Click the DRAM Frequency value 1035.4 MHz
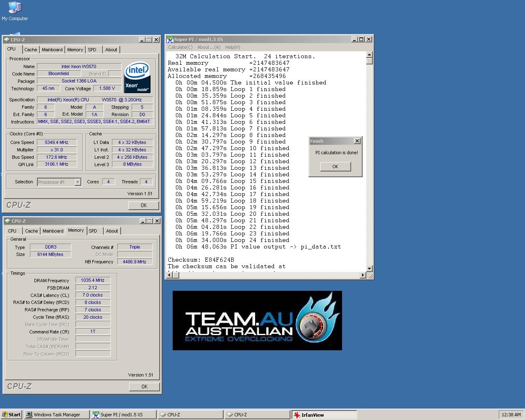This screenshot has width=525, height=420. 93,281
